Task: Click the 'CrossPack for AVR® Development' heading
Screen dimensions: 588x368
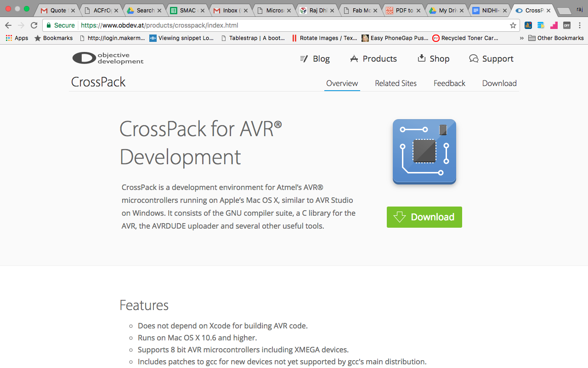Action: point(201,143)
